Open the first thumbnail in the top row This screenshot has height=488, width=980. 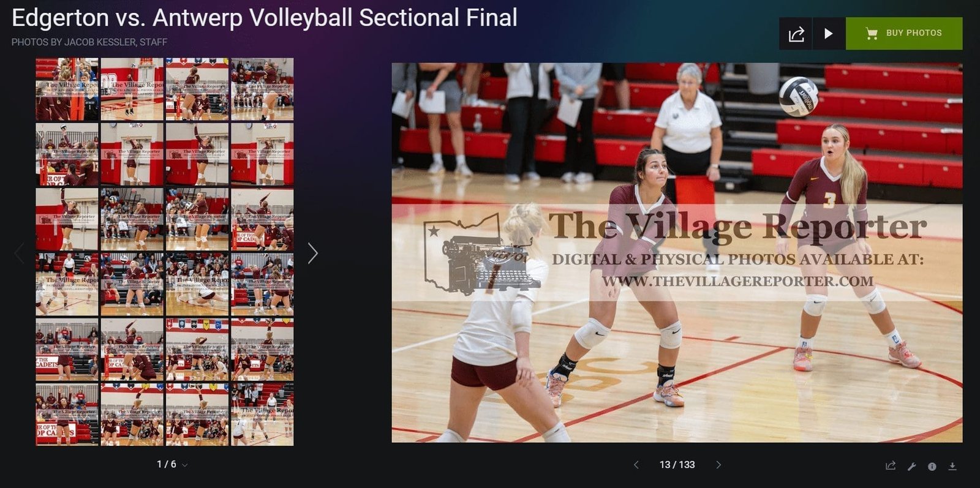coord(67,89)
